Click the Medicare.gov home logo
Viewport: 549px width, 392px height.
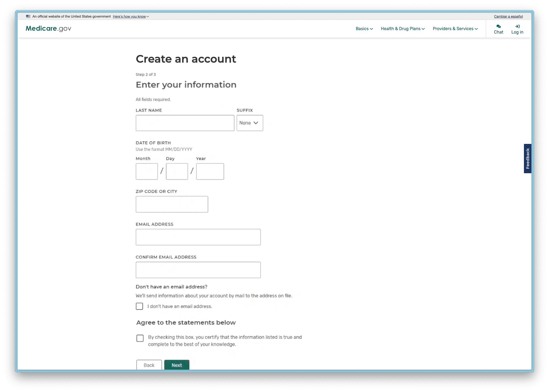48,29
